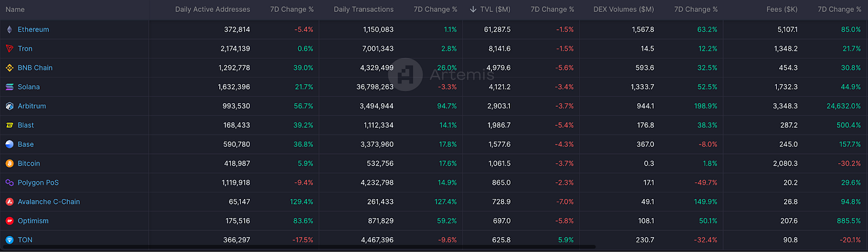Select BNB Chain's 39.0% address change
The height and width of the screenshot is (252, 868).
tap(304, 67)
